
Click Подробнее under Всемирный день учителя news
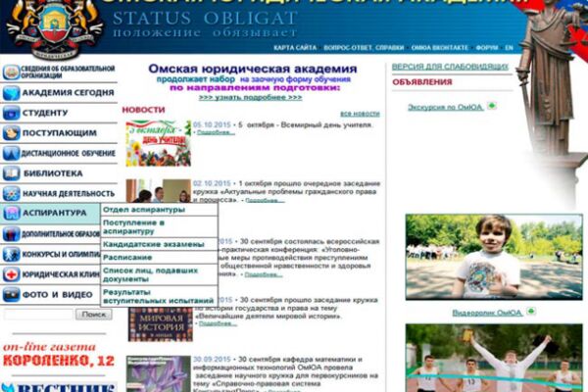tap(216, 133)
